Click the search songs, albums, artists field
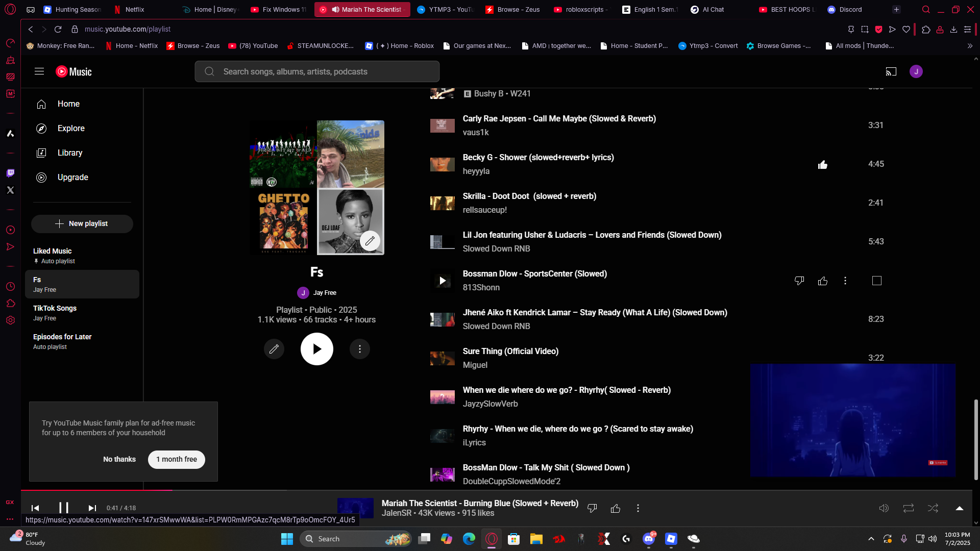 (x=317, y=71)
